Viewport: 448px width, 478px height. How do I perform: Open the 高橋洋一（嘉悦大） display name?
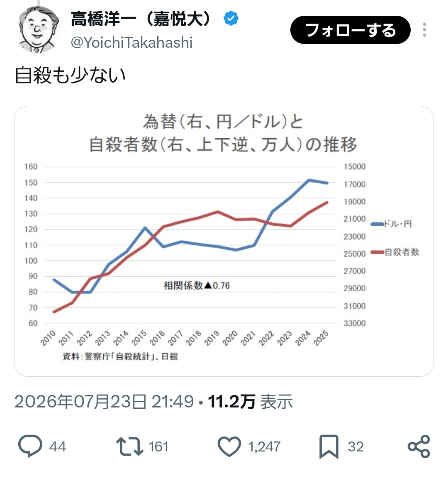pos(141,19)
